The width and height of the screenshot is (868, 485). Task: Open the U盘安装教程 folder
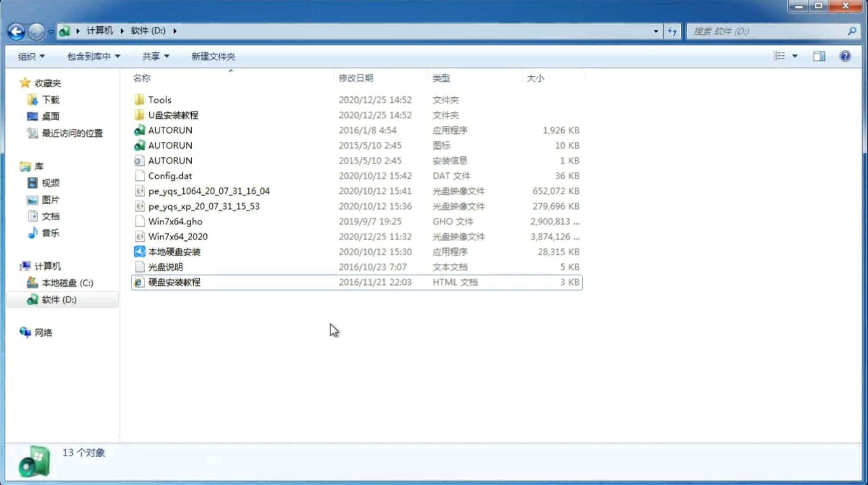[173, 115]
